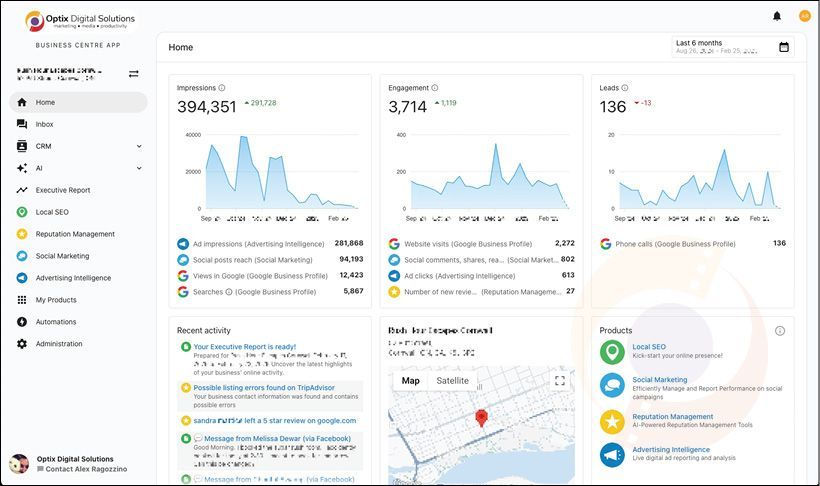This screenshot has width=820, height=486.
Task: Switch the map to Satellite view
Action: [452, 381]
